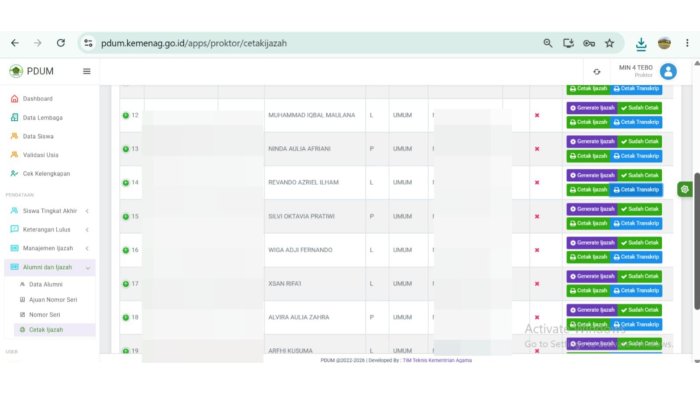Reload the page with the refresh button

coord(61,43)
